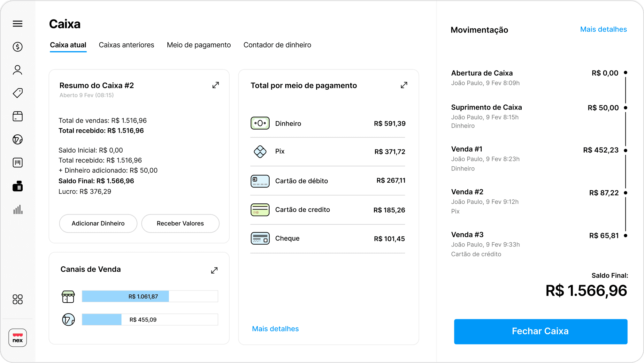This screenshot has width=644, height=363.
Task: Expand the Resumo do Caixa #2 card
Action: coord(216,85)
